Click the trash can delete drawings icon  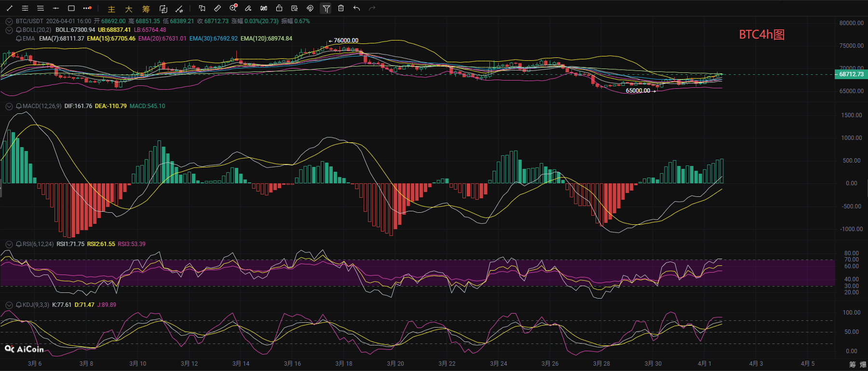[341, 8]
